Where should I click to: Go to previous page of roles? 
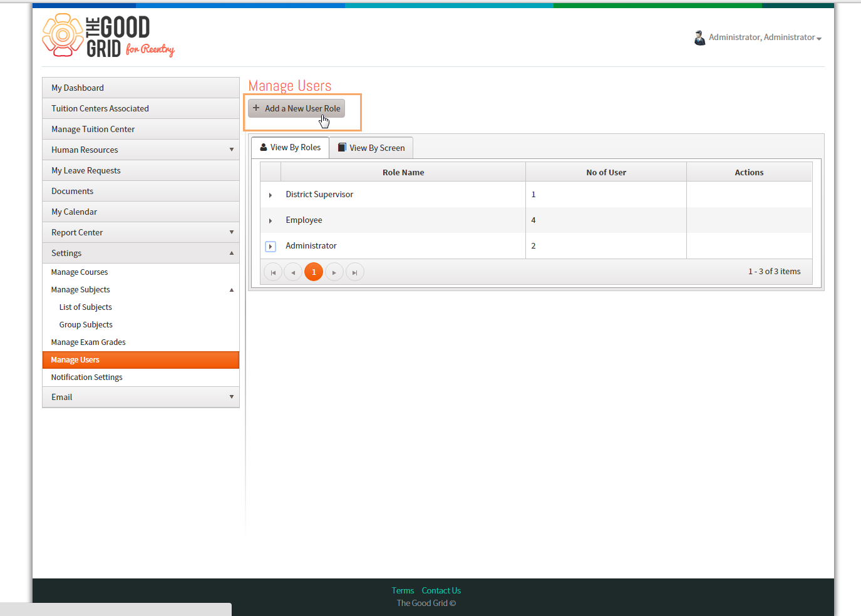point(293,272)
